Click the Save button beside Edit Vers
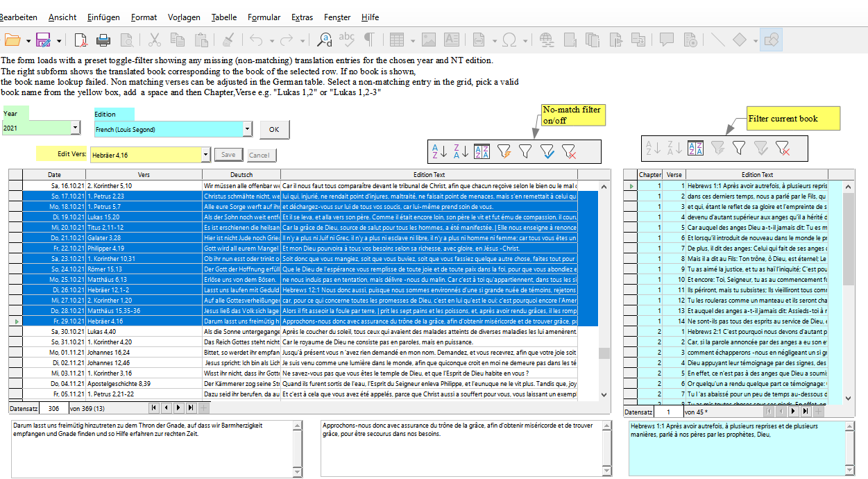868x479 pixels. click(227, 155)
